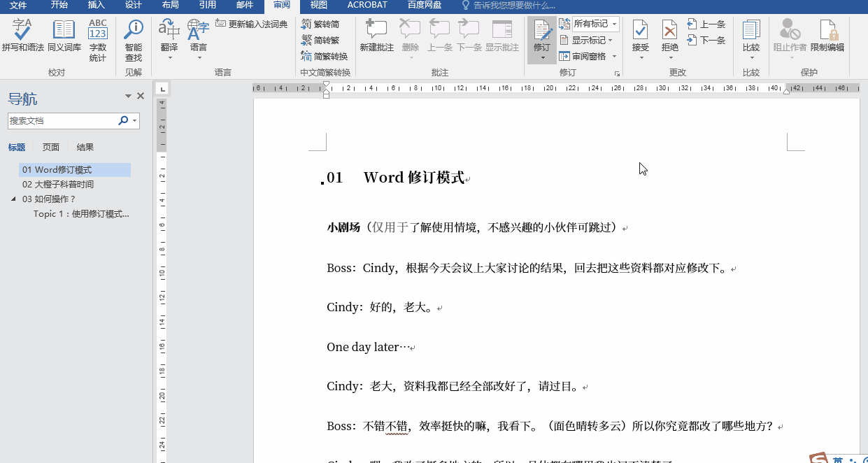
Task: Insert a new comment with 新建批注
Action: [376, 35]
